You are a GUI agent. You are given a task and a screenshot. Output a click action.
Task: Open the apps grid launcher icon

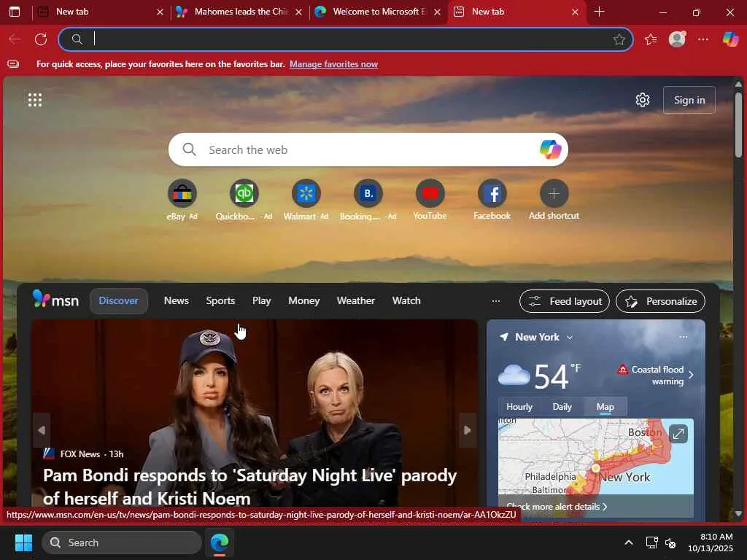coord(35,100)
